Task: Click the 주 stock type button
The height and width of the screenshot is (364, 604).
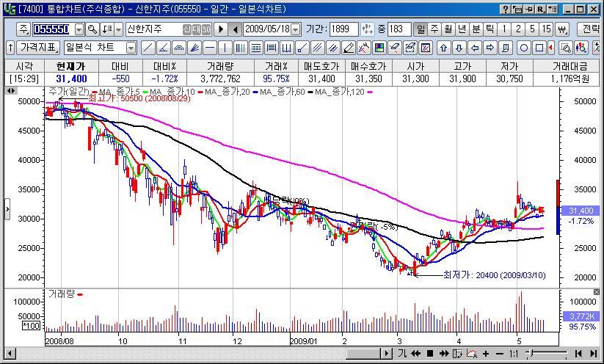Action: click(x=23, y=29)
